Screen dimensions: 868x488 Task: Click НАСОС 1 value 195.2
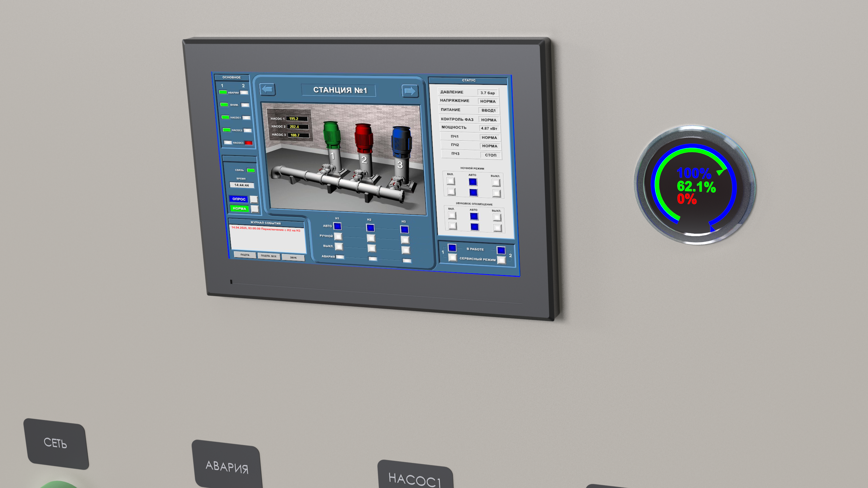click(x=297, y=119)
